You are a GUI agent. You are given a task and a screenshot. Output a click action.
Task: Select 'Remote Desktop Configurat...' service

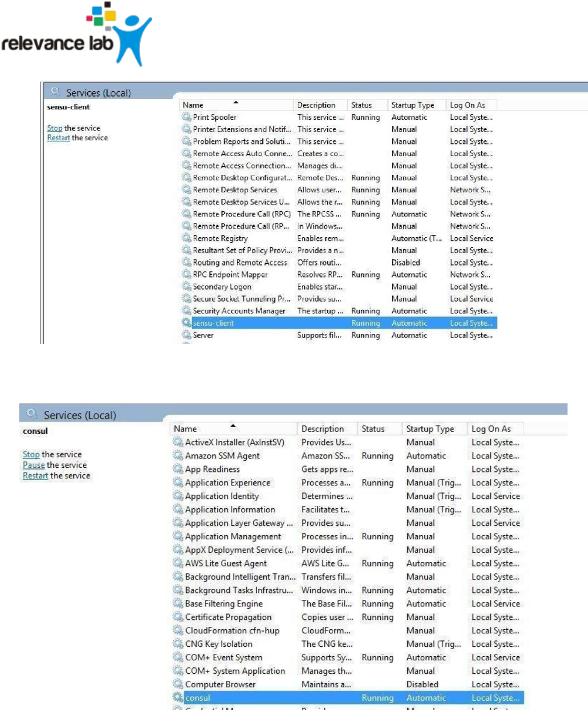tap(242, 178)
